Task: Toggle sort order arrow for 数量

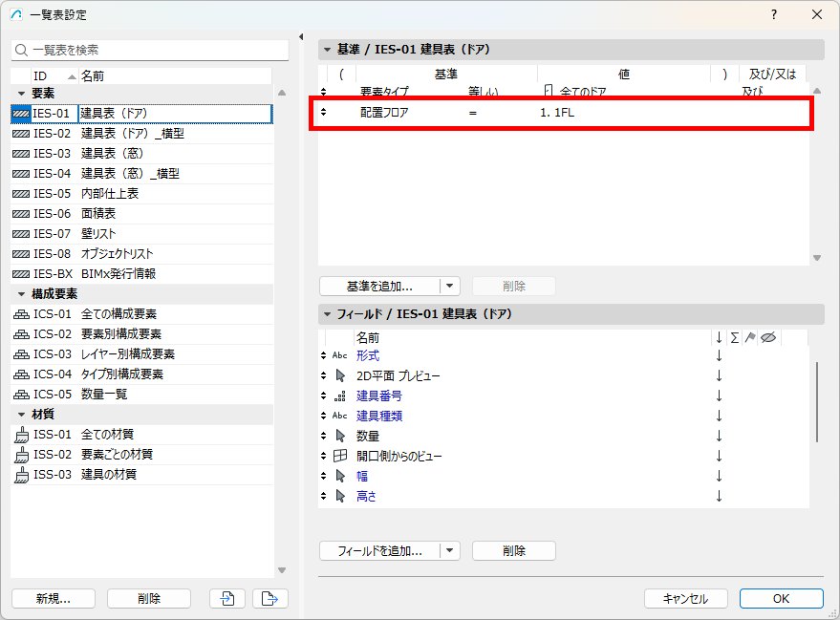Action: (719, 436)
